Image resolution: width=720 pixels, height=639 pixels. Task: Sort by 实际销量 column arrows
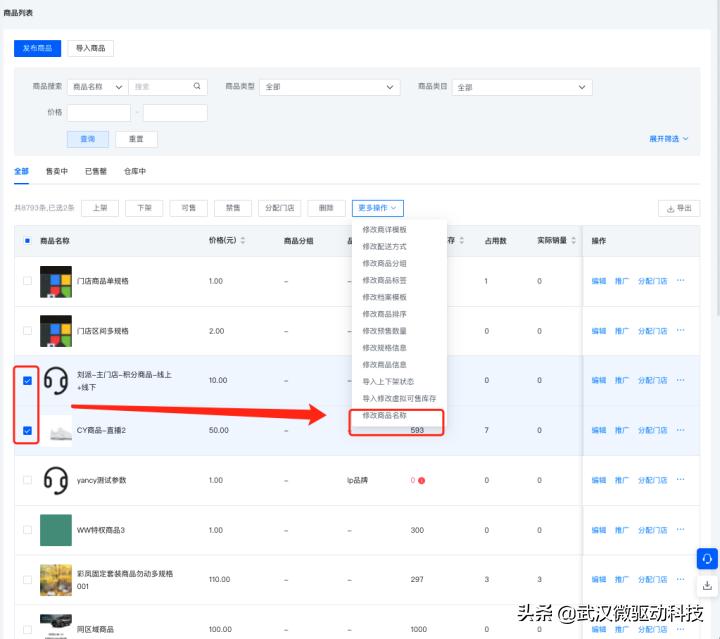pyautogui.click(x=574, y=241)
